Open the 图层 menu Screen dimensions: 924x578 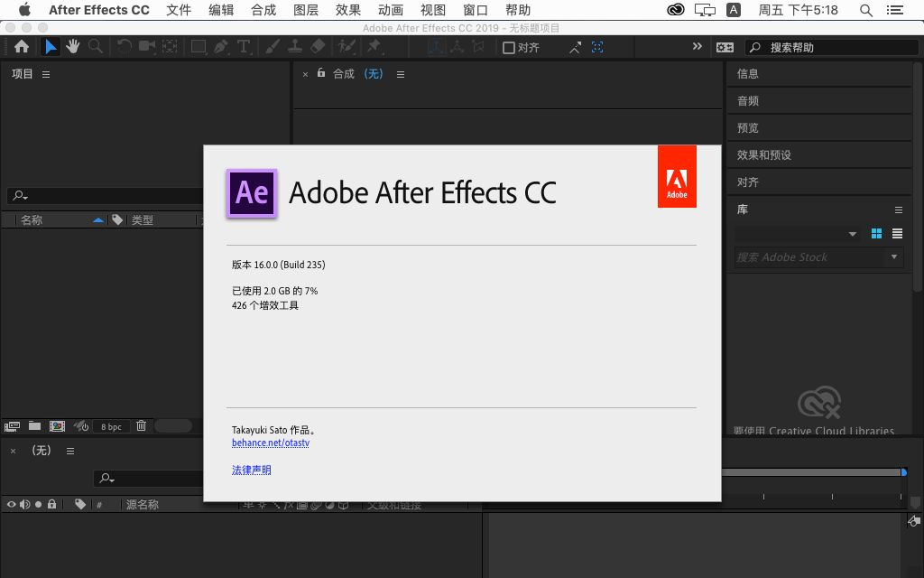[x=306, y=10]
